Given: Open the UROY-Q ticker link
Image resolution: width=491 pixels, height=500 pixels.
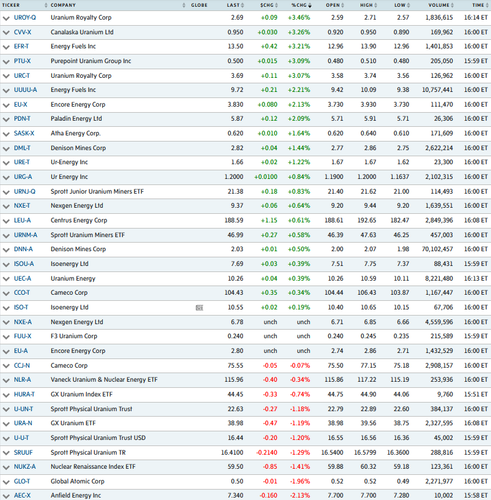Looking at the screenshot, I should coord(25,18).
